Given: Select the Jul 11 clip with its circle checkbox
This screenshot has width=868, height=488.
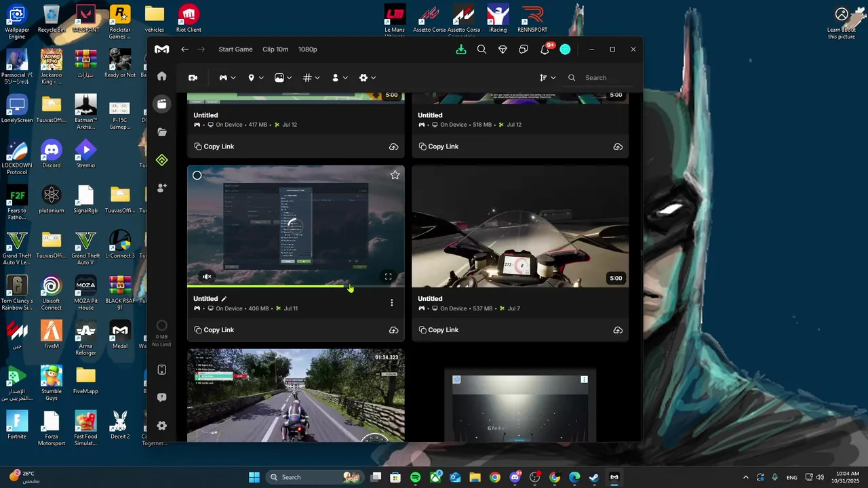Looking at the screenshot, I should [x=197, y=176].
